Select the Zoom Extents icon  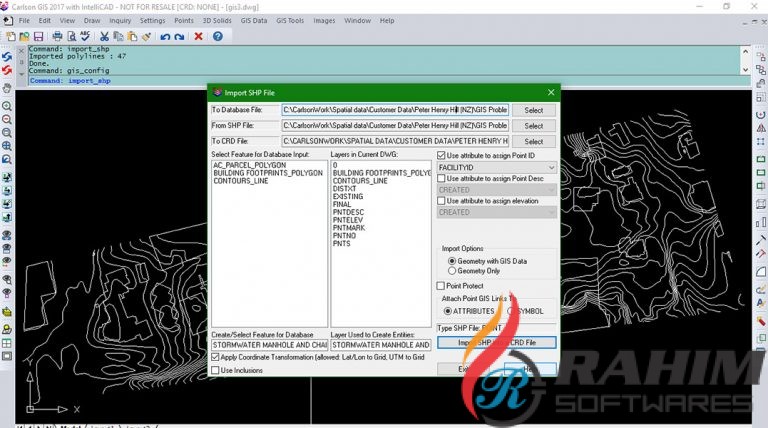point(7,146)
